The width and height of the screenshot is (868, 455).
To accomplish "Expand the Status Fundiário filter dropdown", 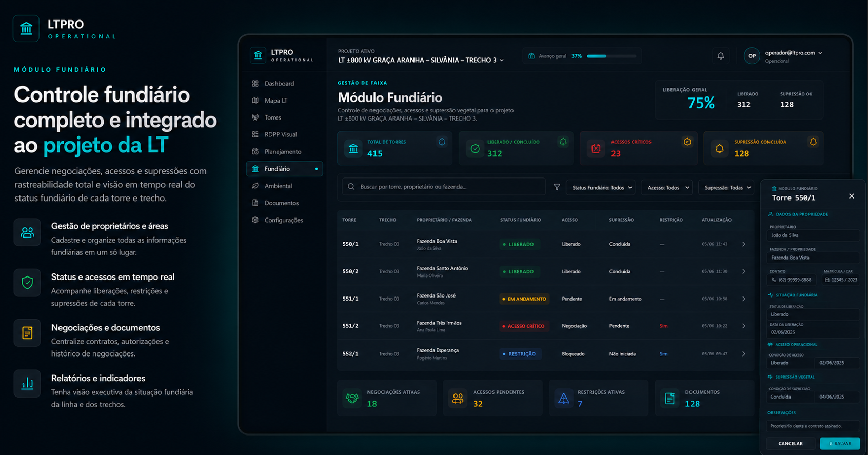I will pyautogui.click(x=601, y=188).
